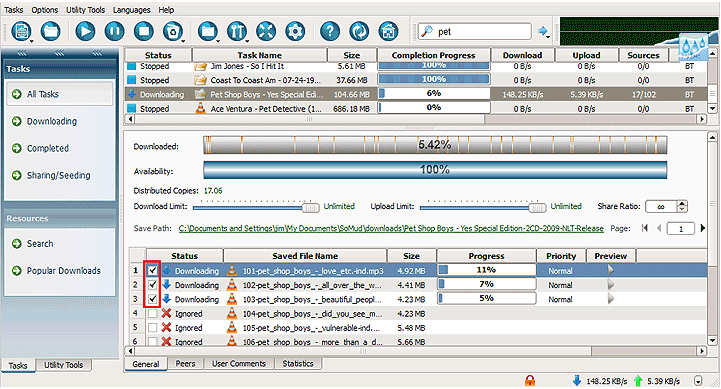Stop the selected task

[144, 31]
